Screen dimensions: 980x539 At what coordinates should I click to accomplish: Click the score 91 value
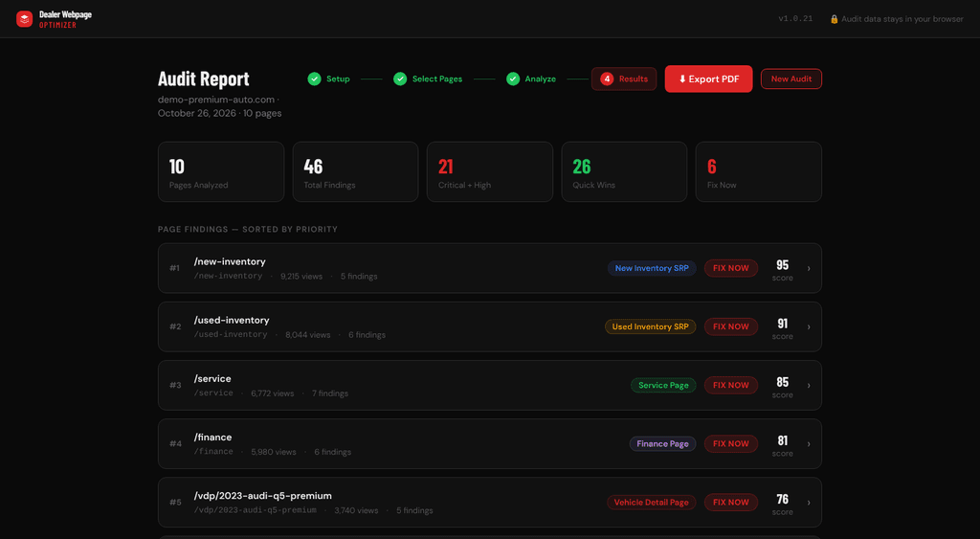coord(783,324)
